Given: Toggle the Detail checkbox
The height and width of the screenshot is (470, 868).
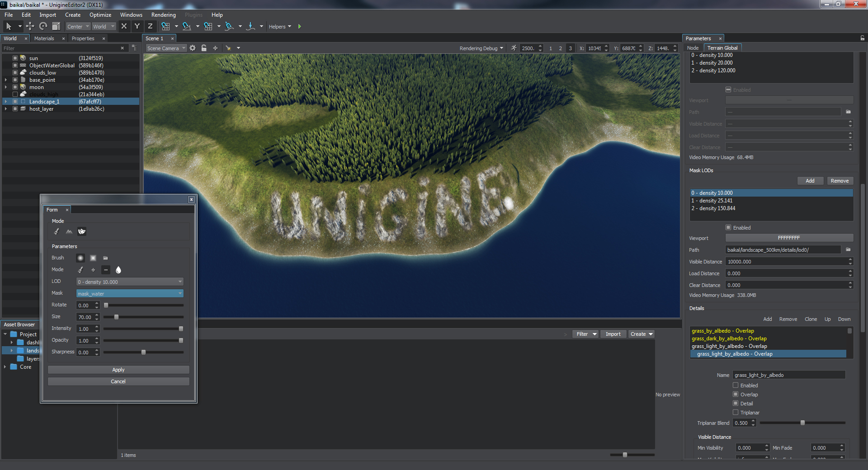Looking at the screenshot, I should point(736,404).
